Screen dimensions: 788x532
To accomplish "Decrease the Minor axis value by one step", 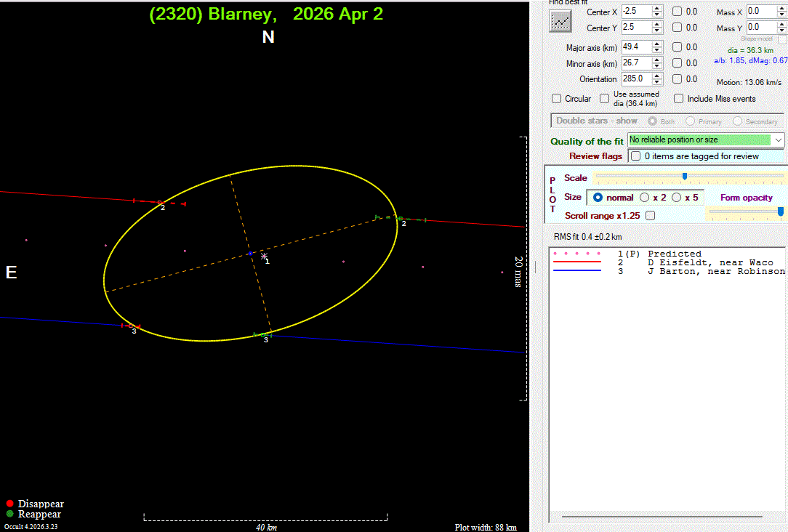I will 657,66.
